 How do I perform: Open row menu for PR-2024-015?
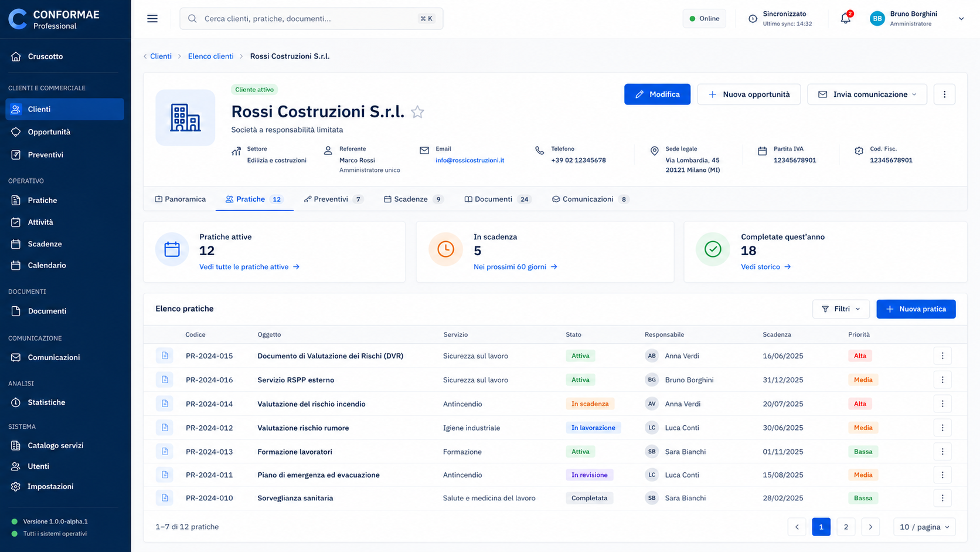[x=942, y=355]
